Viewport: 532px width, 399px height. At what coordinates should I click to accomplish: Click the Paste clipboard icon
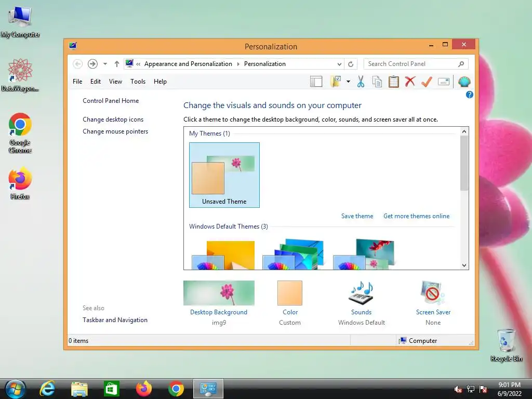(x=394, y=82)
